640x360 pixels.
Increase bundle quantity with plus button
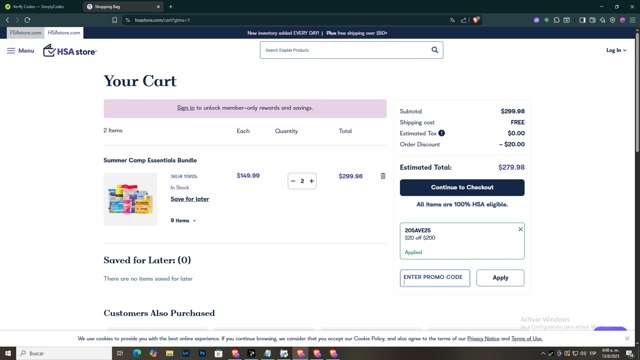pyautogui.click(x=311, y=181)
